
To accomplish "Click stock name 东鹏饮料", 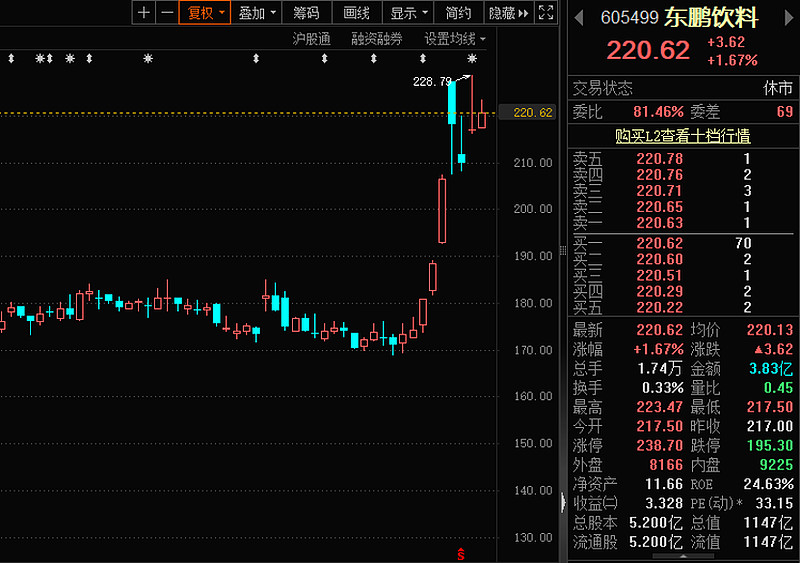I will (x=711, y=18).
